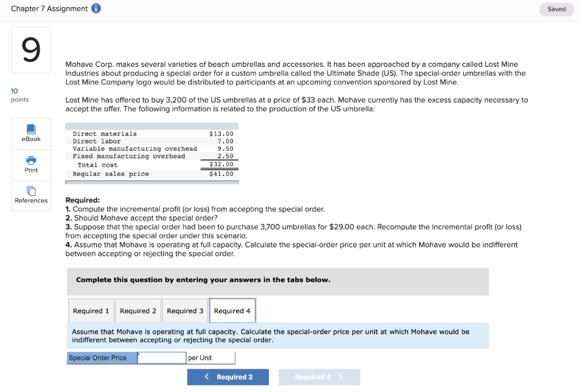
Task: Click the '7.00' direct labor value
Action: (x=225, y=141)
